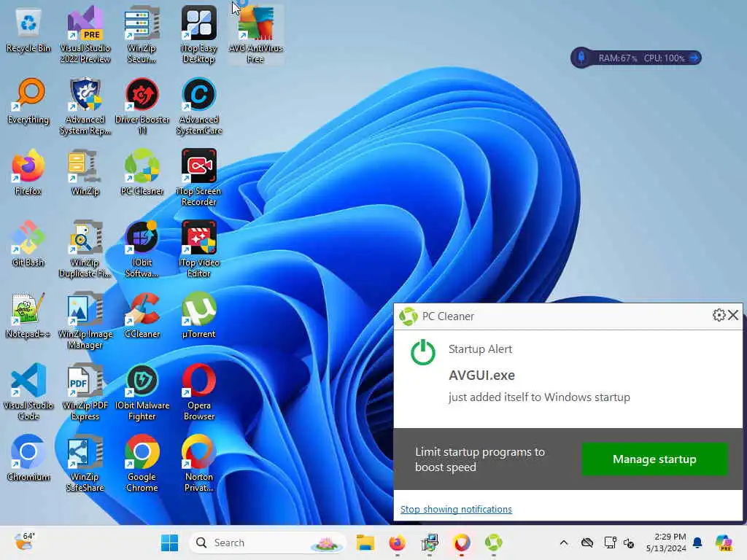
Task: Launch PC Cleaner desktop shortcut
Action: point(142,172)
